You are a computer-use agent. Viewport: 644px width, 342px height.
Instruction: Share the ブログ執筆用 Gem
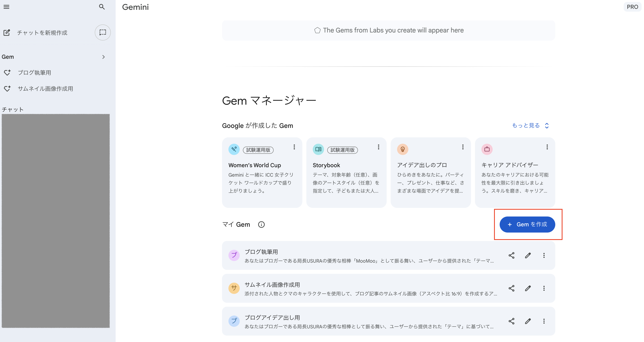(511, 255)
